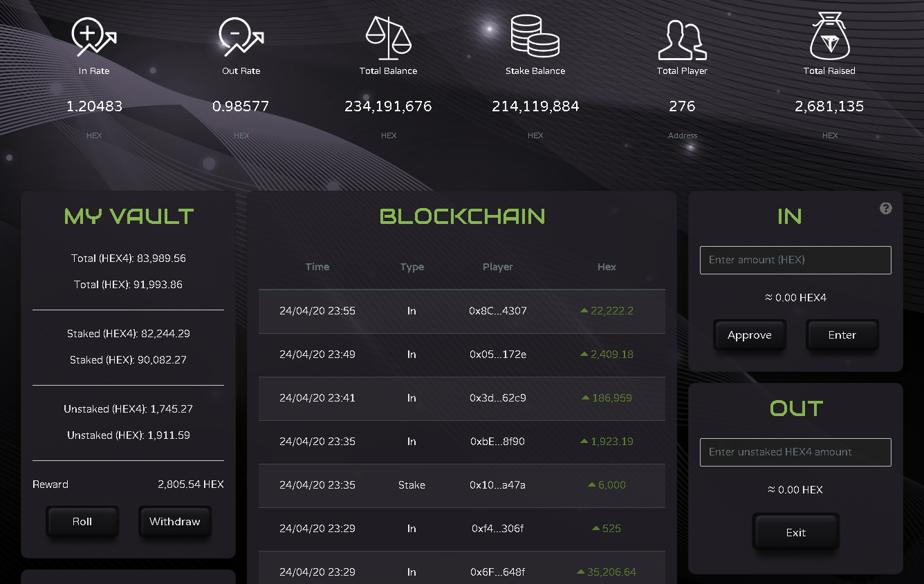The width and height of the screenshot is (924, 584).
Task: Click the Approve button
Action: coord(749,335)
